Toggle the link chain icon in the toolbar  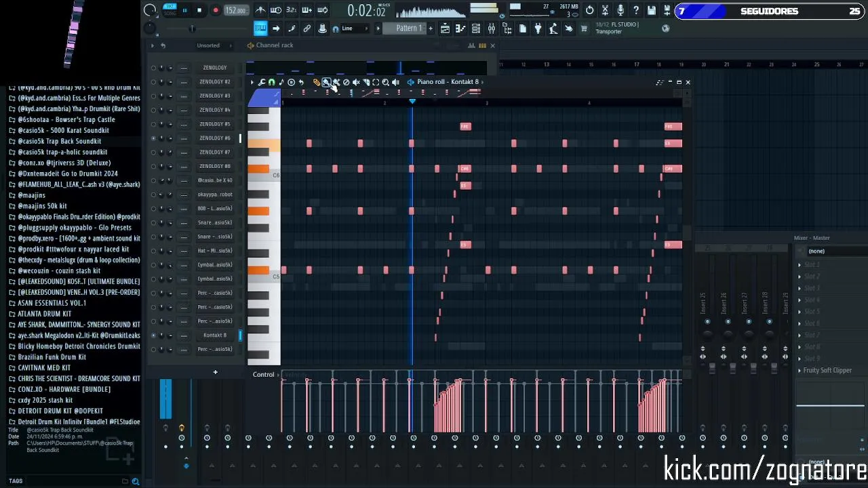point(307,28)
